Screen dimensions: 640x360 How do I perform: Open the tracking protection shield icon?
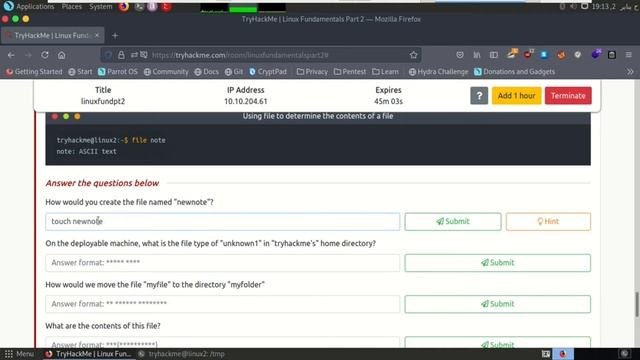108,55
